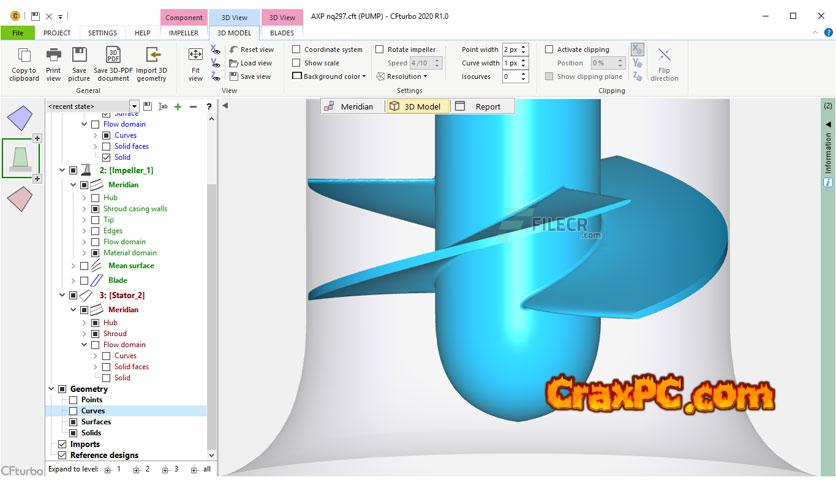The width and height of the screenshot is (836, 484).
Task: Expand the Blade node
Action: click(73, 280)
